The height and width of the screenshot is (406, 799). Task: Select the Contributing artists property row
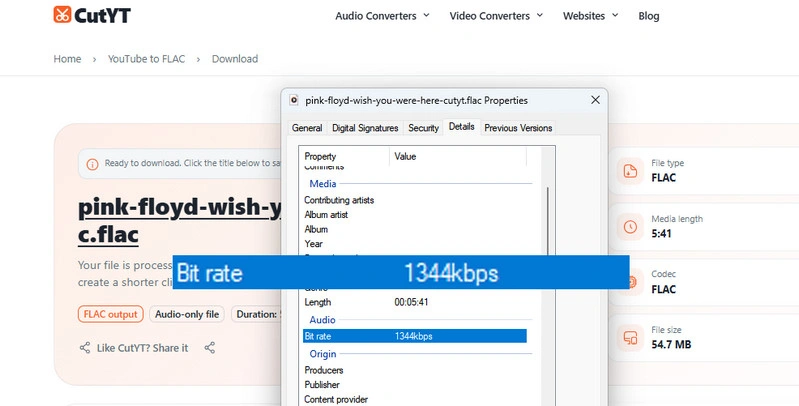pyautogui.click(x=414, y=200)
